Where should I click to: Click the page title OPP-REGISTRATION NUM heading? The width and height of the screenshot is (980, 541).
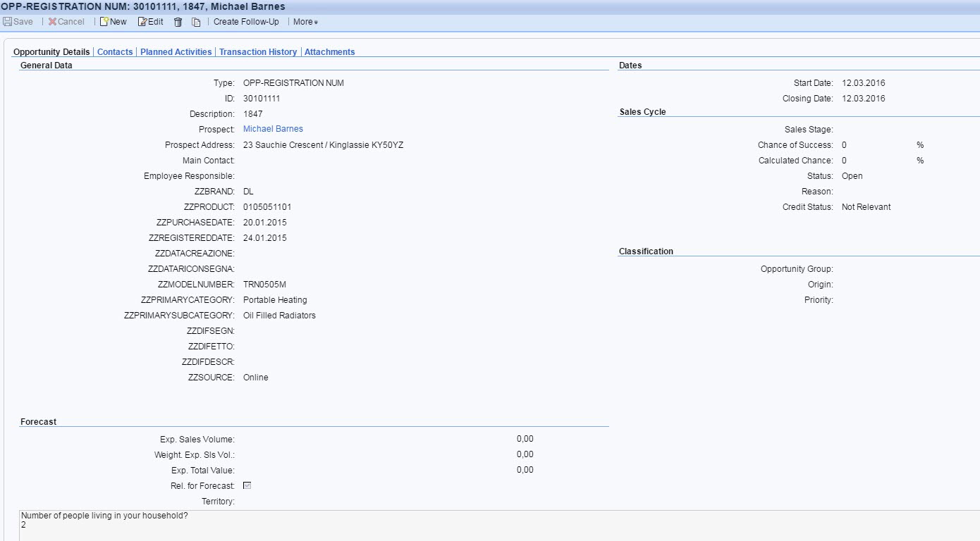(x=143, y=6)
